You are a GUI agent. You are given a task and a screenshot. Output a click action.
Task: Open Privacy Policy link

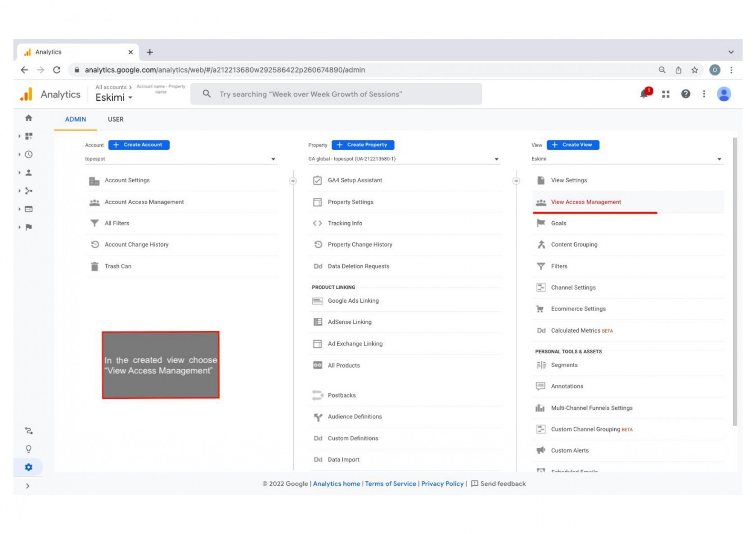pos(442,484)
